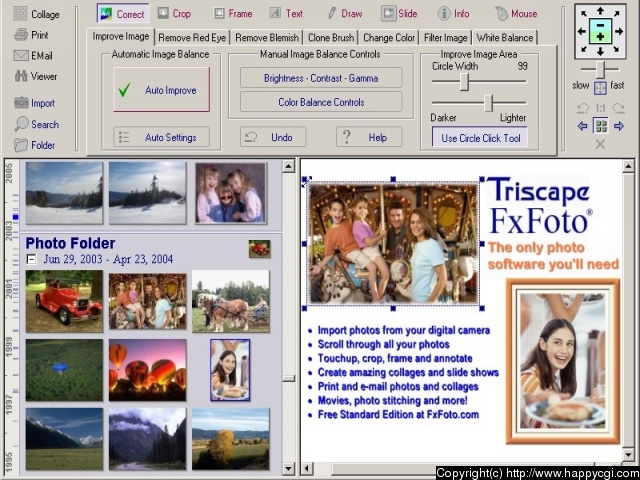Launch the Viewer
The width and height of the screenshot is (640, 480).
36,76
